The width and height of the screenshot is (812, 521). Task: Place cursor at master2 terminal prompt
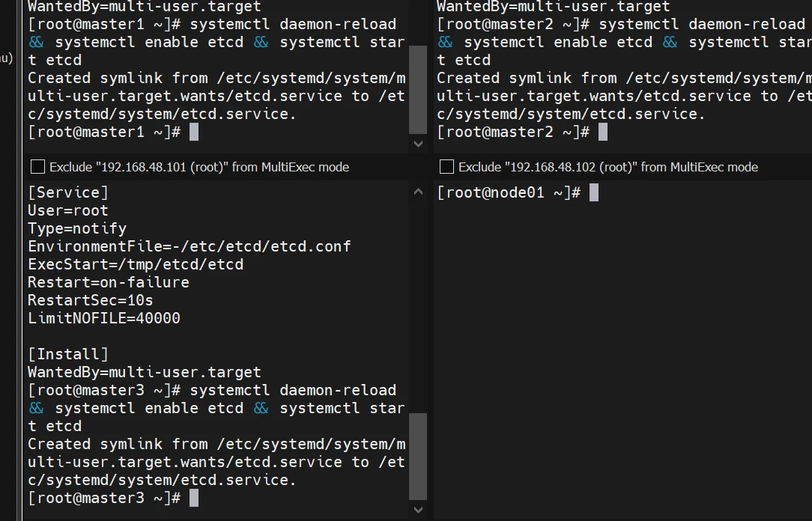point(603,132)
